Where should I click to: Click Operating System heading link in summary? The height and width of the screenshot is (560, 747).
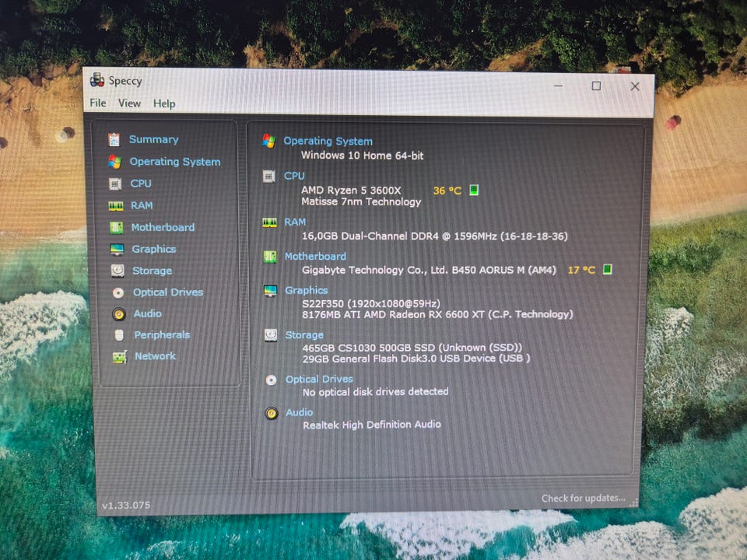pyautogui.click(x=328, y=141)
